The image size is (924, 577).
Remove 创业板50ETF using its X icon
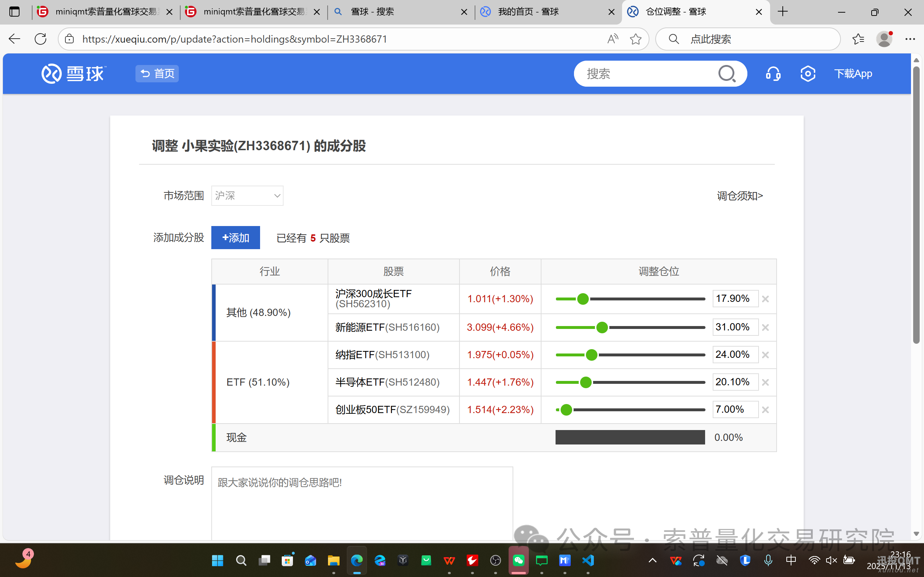coord(765,410)
